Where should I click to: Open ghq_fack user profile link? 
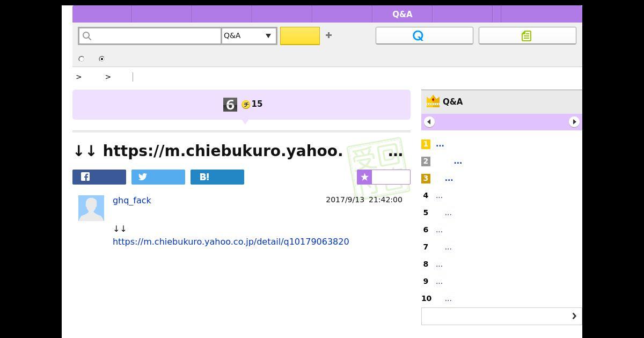click(132, 200)
